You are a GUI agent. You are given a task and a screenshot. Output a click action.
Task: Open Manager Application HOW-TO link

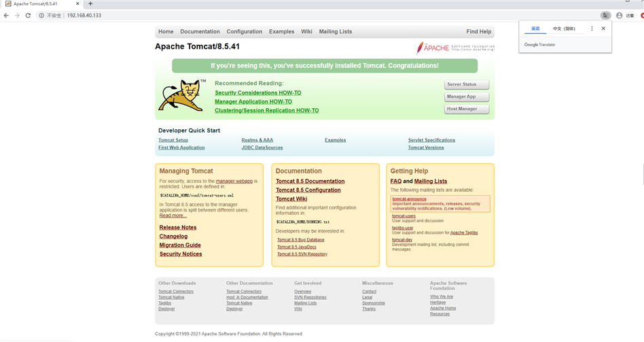pyautogui.click(x=253, y=101)
